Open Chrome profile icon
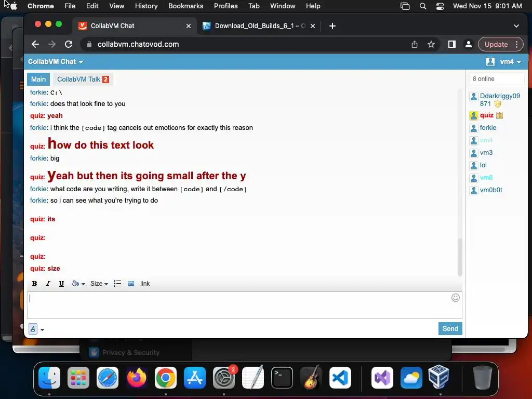The height and width of the screenshot is (399, 532). click(x=468, y=45)
